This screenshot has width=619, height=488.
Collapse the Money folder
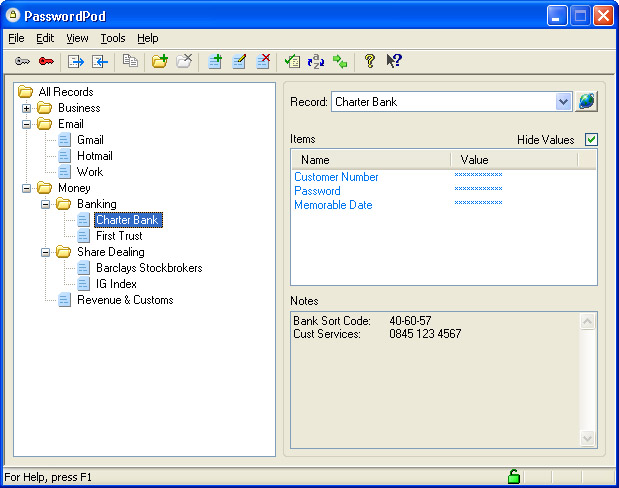point(26,188)
